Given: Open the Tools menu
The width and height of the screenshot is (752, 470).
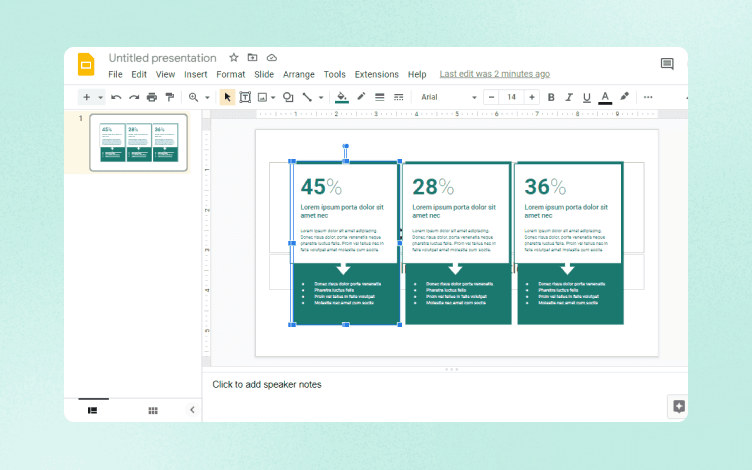Looking at the screenshot, I should pyautogui.click(x=334, y=74).
